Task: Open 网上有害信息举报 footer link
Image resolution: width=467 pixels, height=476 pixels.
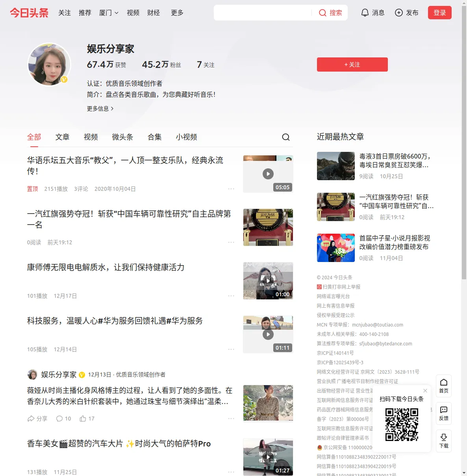Action: click(x=335, y=306)
